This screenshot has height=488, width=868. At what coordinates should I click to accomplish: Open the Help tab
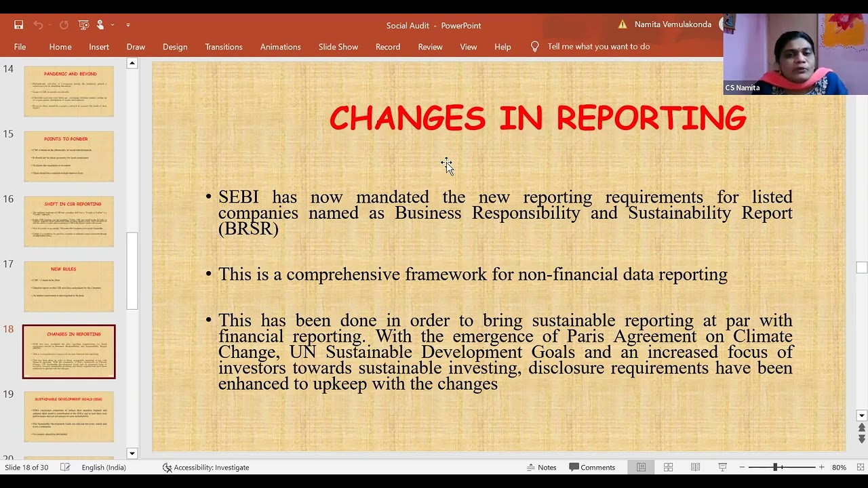coord(502,47)
